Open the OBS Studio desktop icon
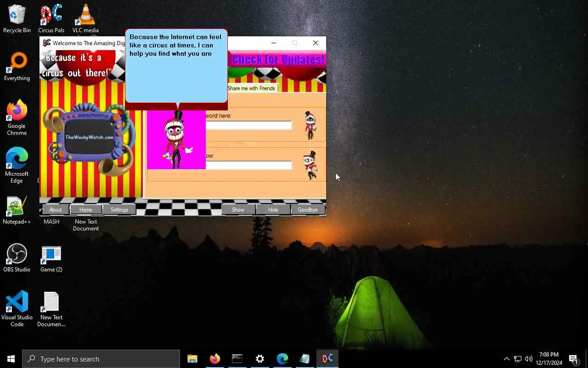The image size is (588, 368). (17, 258)
